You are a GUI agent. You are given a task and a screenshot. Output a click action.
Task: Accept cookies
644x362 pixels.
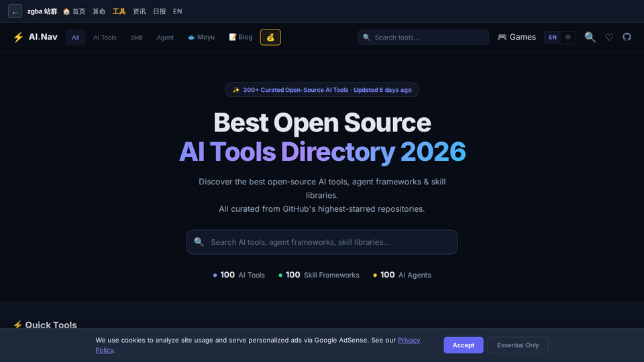pyautogui.click(x=464, y=345)
